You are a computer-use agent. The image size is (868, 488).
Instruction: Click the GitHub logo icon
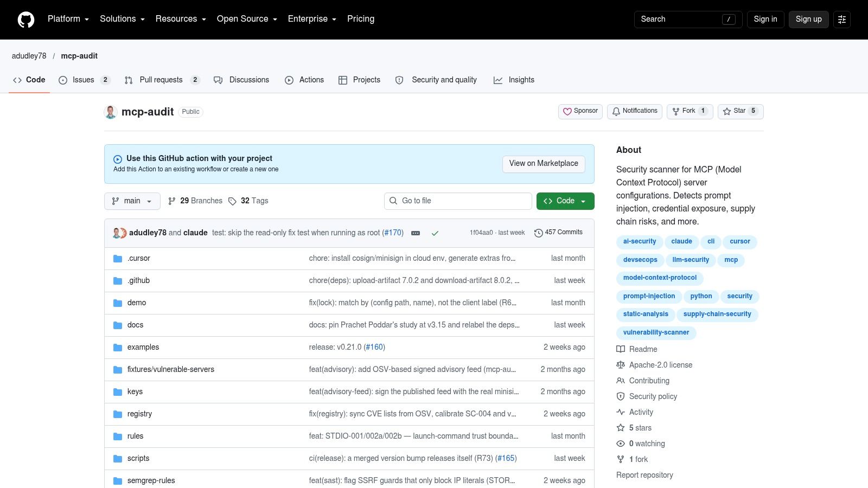point(26,20)
